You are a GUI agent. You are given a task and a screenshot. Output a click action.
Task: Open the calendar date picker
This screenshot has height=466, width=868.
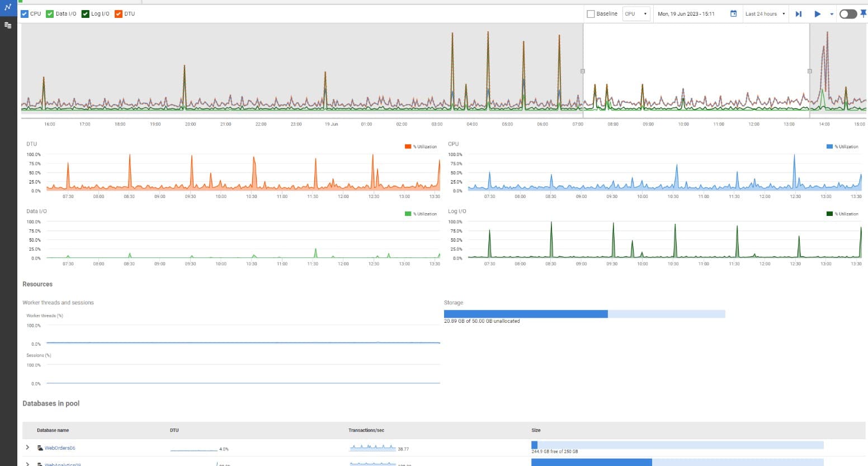tap(733, 13)
